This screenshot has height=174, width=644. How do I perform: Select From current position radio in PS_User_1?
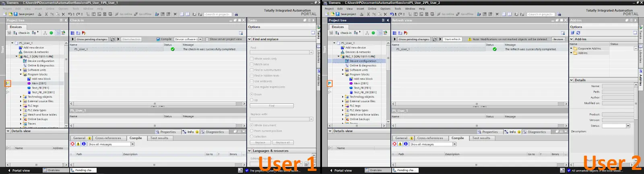click(x=252, y=131)
